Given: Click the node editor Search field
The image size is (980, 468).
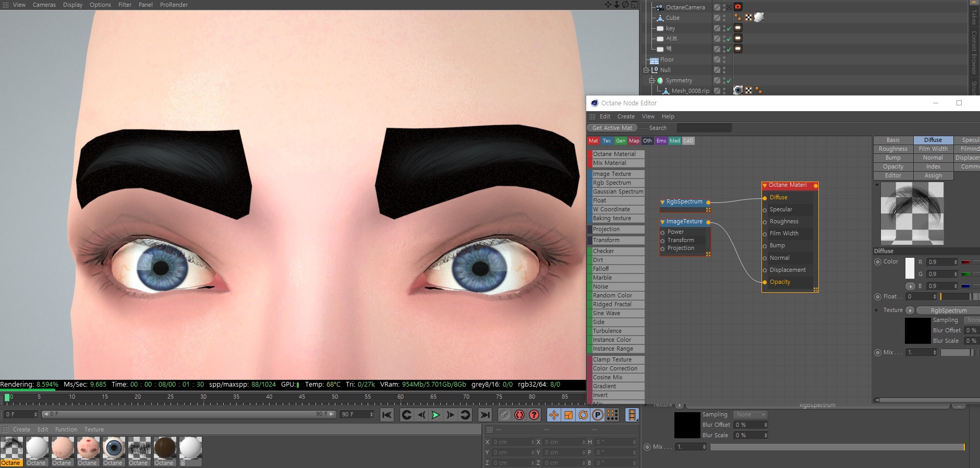Looking at the screenshot, I should click(x=704, y=128).
